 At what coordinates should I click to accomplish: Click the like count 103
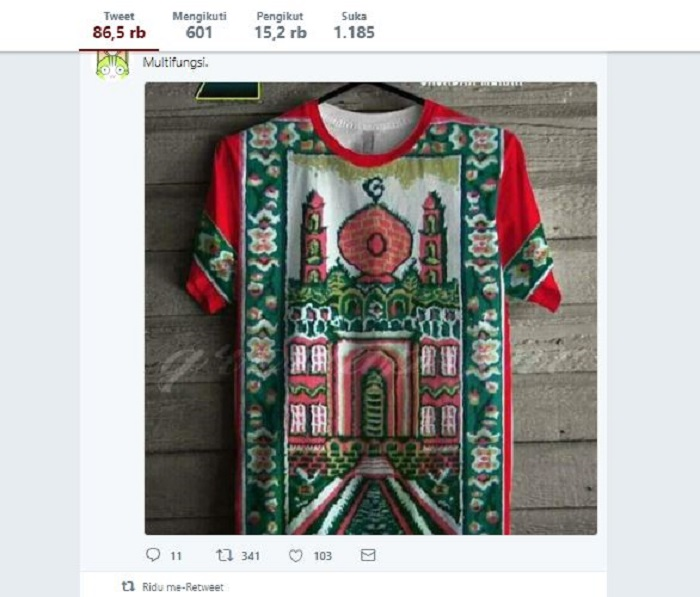point(322,556)
